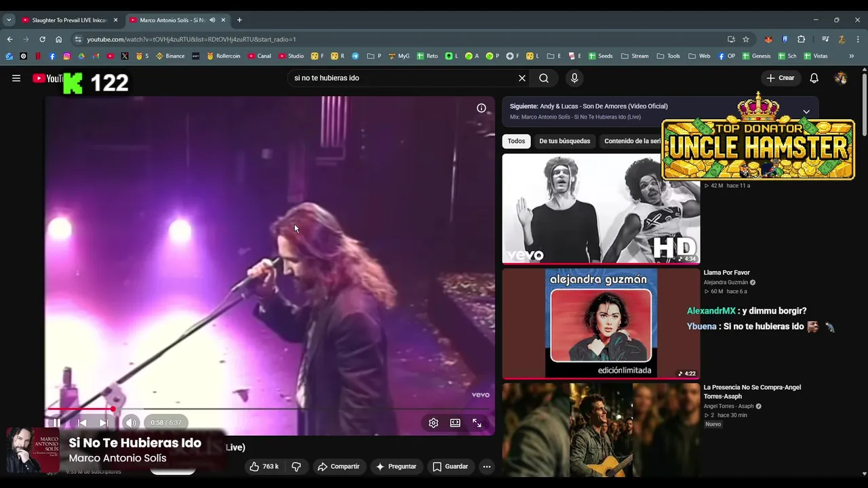Open more actions three-dot menu under video

486,466
